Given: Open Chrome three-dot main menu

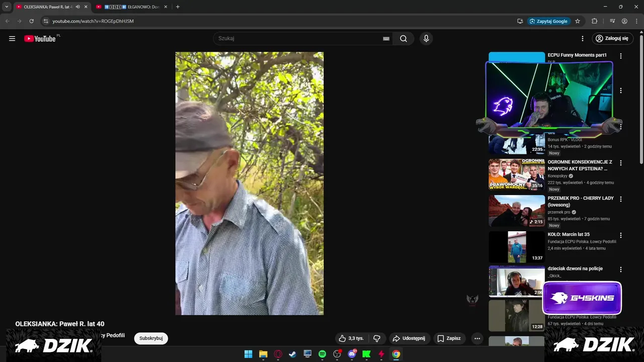Looking at the screenshot, I should (x=636, y=21).
